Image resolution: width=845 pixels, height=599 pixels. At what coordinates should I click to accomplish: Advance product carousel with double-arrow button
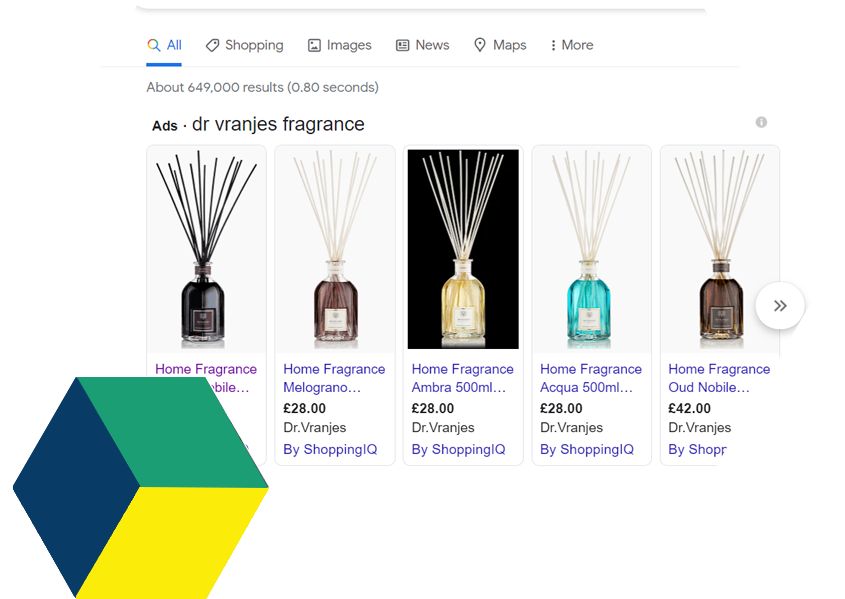(x=780, y=305)
